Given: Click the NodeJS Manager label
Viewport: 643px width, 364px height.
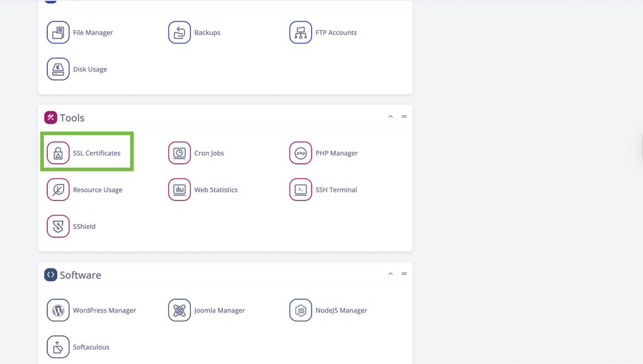Looking at the screenshot, I should click(341, 310).
